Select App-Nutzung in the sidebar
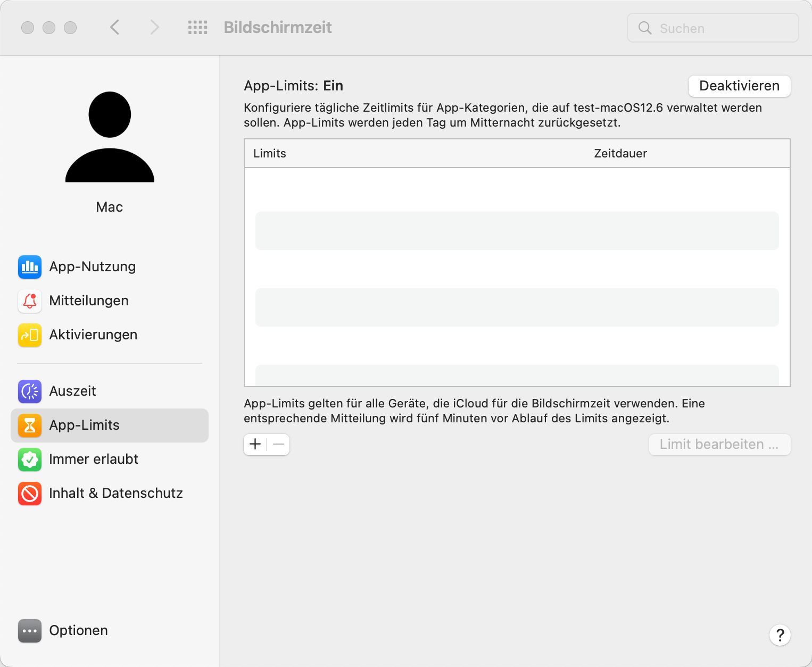The image size is (812, 667). [x=110, y=267]
